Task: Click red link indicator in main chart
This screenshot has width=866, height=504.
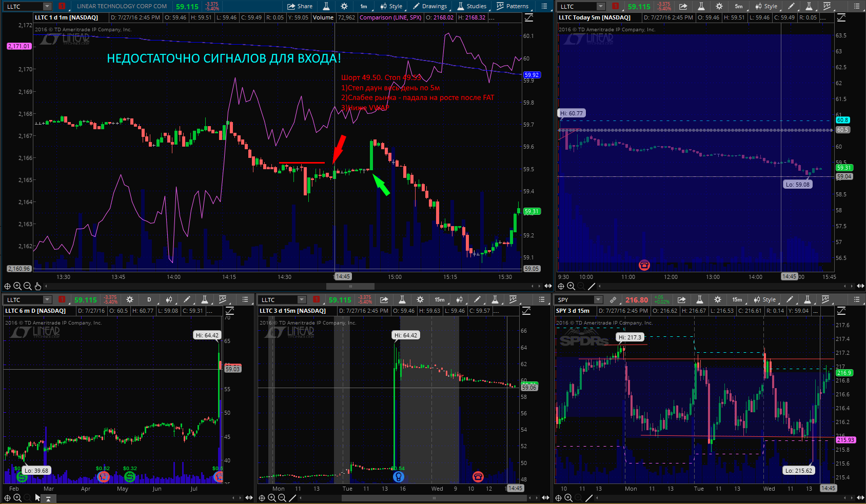Action: 62,6
